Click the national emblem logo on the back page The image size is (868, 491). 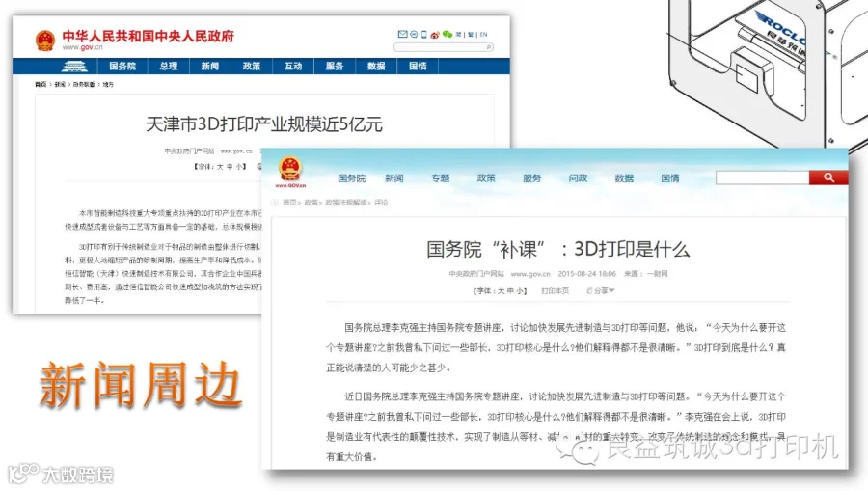tap(45, 41)
